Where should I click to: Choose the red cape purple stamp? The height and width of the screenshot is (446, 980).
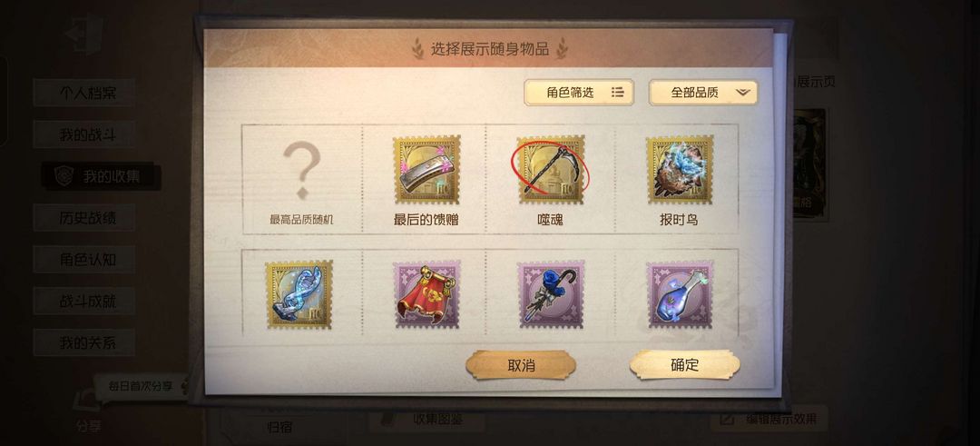pos(426,294)
